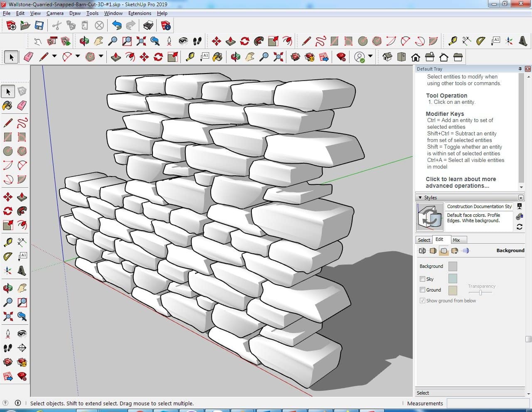
Task: Click the Undo arrow in the toolbar
Action: click(117, 26)
